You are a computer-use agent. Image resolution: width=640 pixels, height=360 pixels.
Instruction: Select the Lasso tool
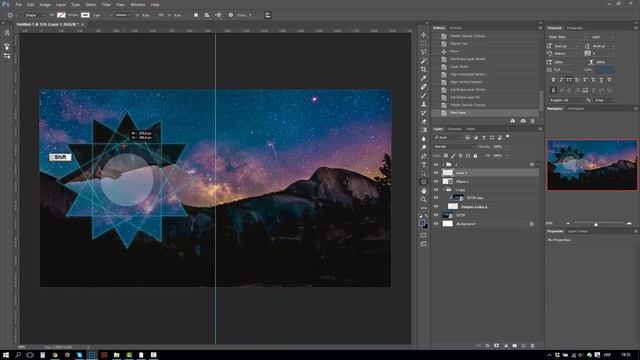tap(424, 52)
